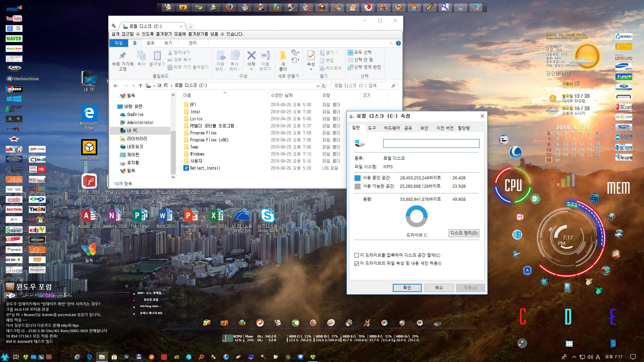Switch to the 보기 ribbon tab
The width and height of the screenshot is (644, 362).
coord(168,43)
